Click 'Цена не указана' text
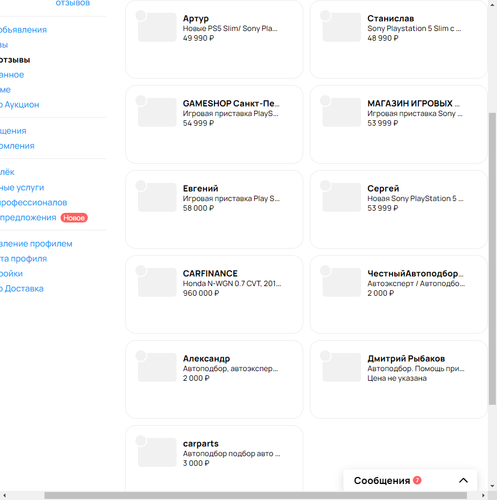 pyautogui.click(x=397, y=378)
